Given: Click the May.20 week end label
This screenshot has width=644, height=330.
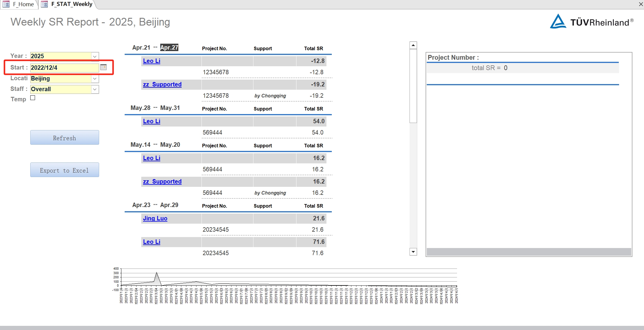Looking at the screenshot, I should [170, 145].
